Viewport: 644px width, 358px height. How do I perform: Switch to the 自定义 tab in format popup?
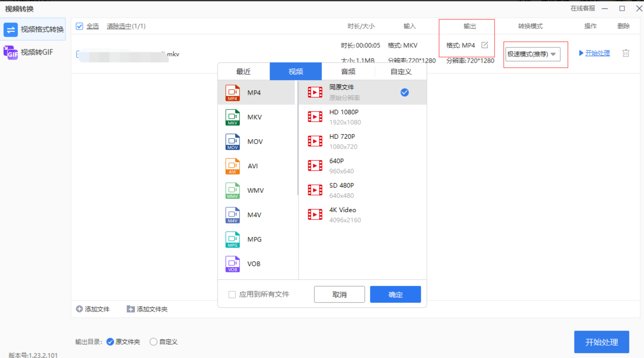click(401, 72)
